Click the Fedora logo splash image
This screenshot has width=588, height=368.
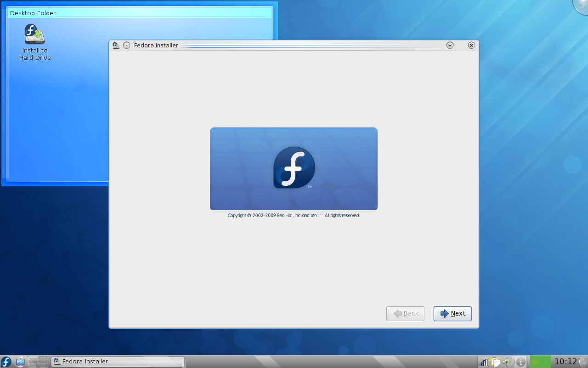click(x=294, y=169)
